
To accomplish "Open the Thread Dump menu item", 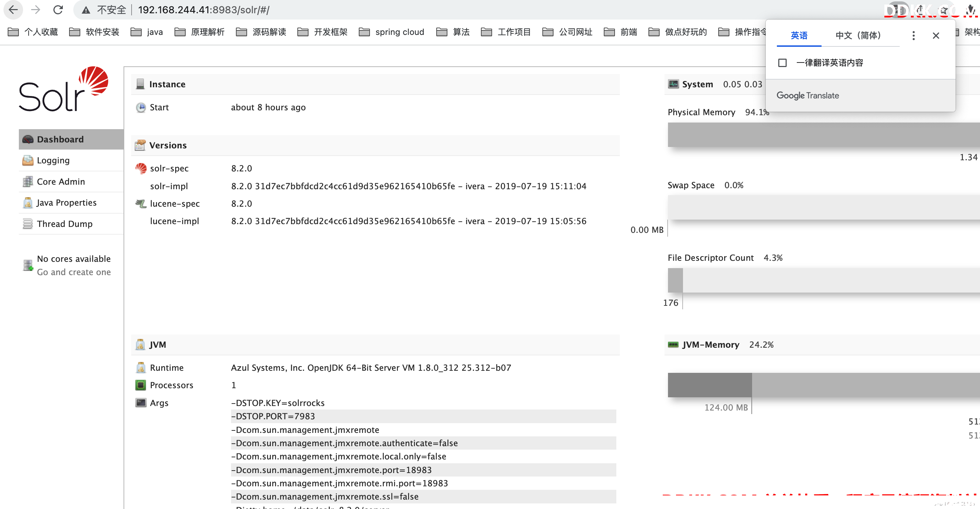I will 71,224.
